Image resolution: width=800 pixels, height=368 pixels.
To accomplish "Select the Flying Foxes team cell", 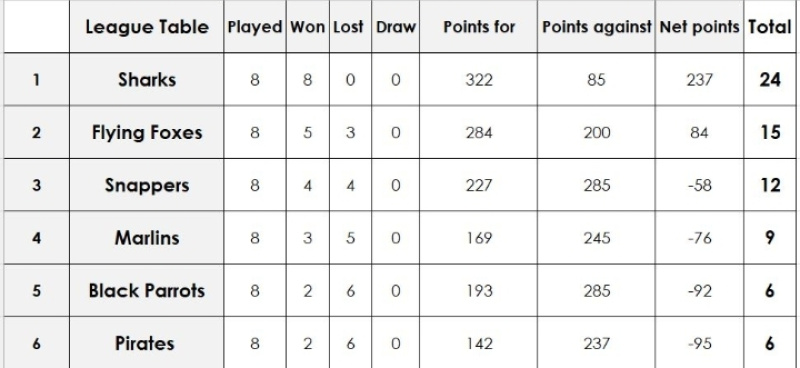I will click(x=146, y=132).
